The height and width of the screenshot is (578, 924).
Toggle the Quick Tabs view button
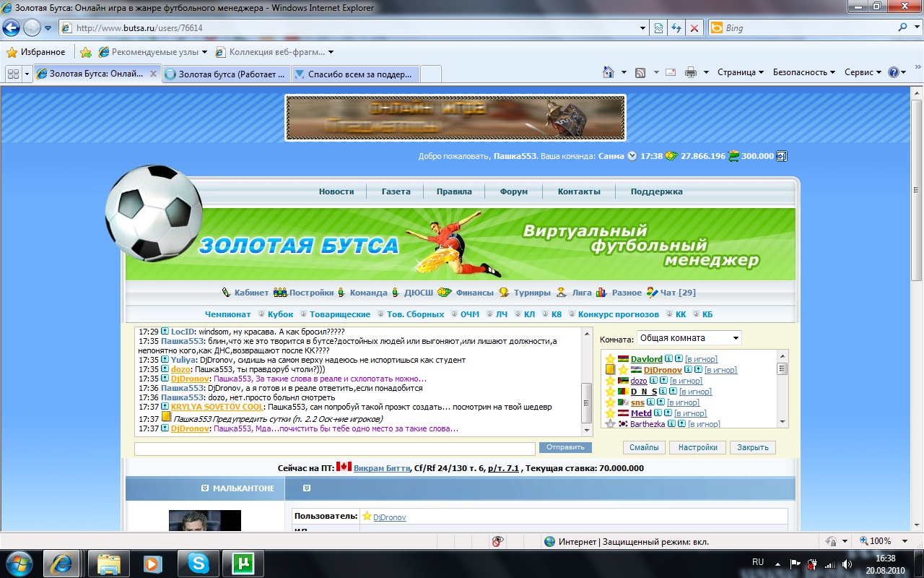[13, 74]
